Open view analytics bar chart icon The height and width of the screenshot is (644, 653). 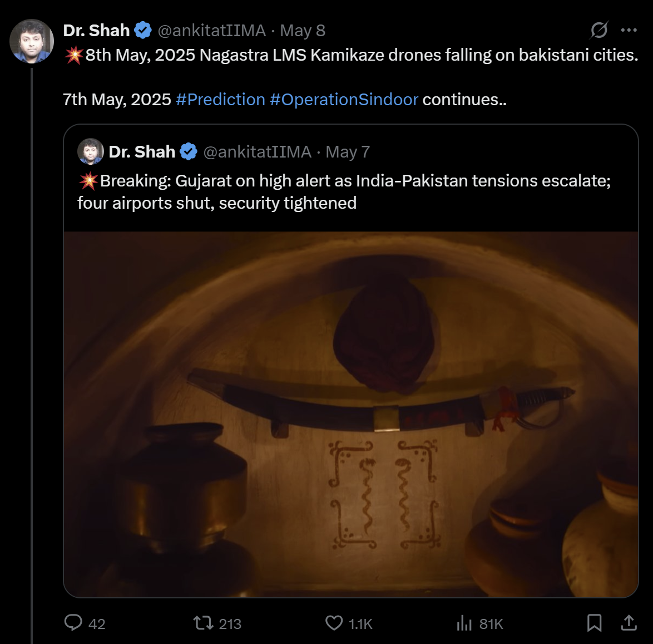[464, 623]
